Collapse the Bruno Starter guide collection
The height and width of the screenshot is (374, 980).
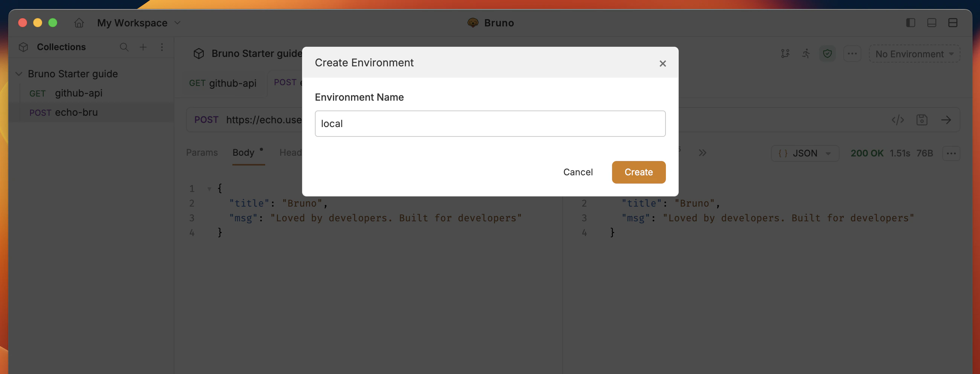coord(18,74)
